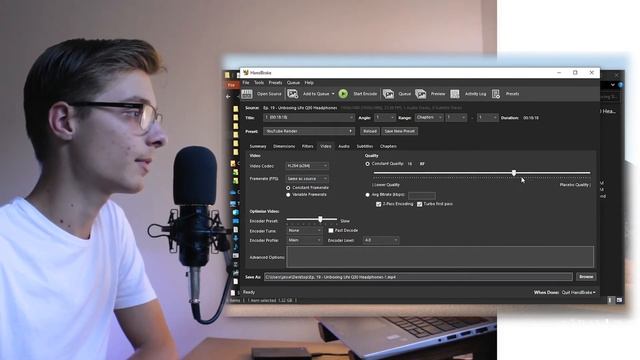Select the Constant Quality radio button
640x360 pixels.
(367, 164)
